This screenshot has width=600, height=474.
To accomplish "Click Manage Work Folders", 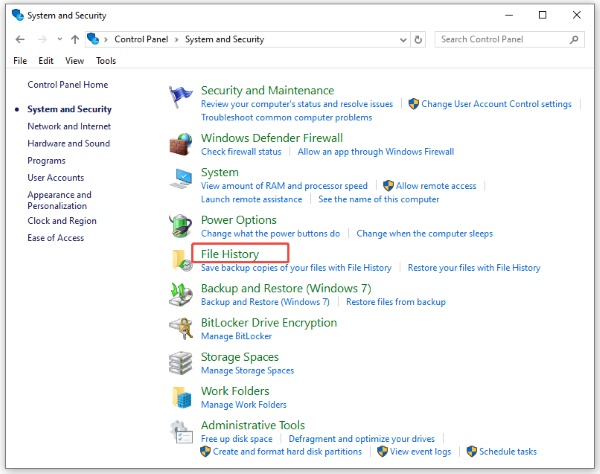I will 244,405.
